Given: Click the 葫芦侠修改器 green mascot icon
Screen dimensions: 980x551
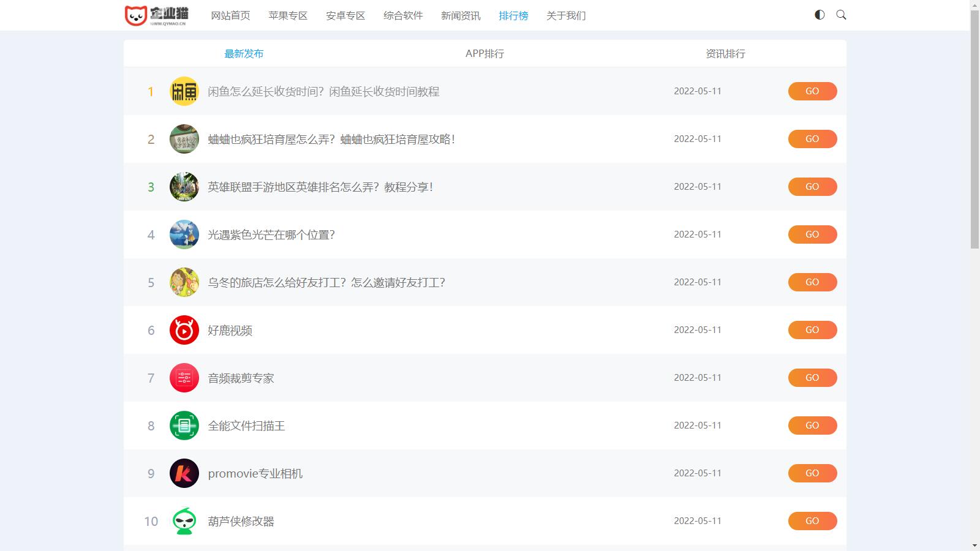Looking at the screenshot, I should (184, 521).
